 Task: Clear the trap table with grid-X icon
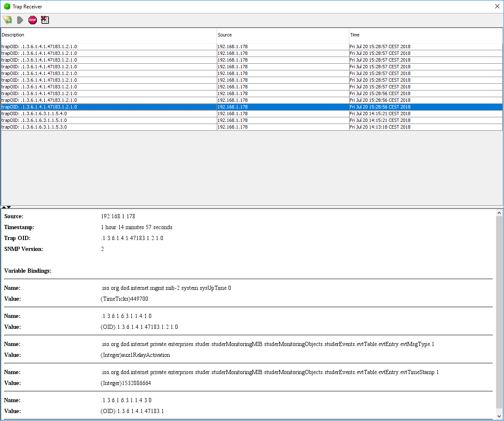point(45,20)
